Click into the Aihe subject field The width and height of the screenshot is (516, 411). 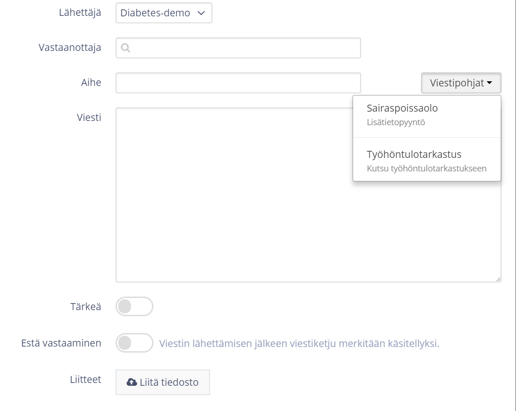(238, 83)
